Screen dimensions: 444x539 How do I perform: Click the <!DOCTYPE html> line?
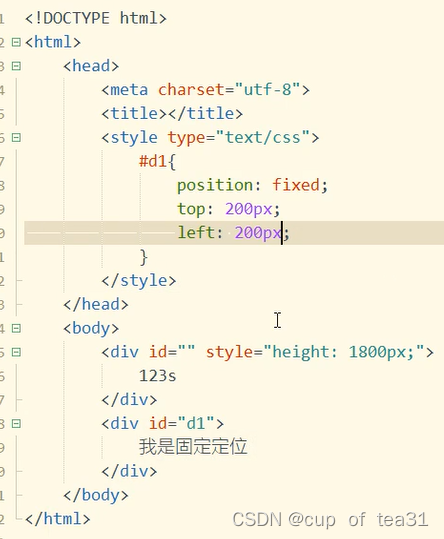pyautogui.click(x=96, y=18)
